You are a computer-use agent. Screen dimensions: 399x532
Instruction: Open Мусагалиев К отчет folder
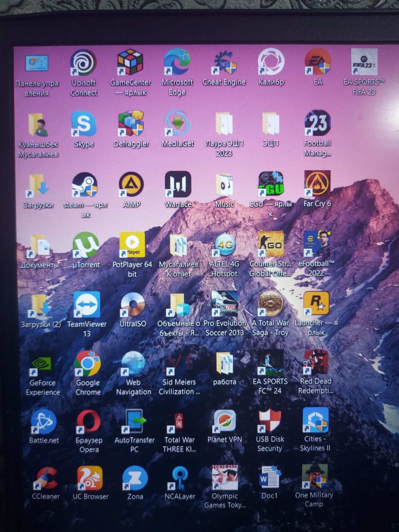pyautogui.click(x=178, y=245)
